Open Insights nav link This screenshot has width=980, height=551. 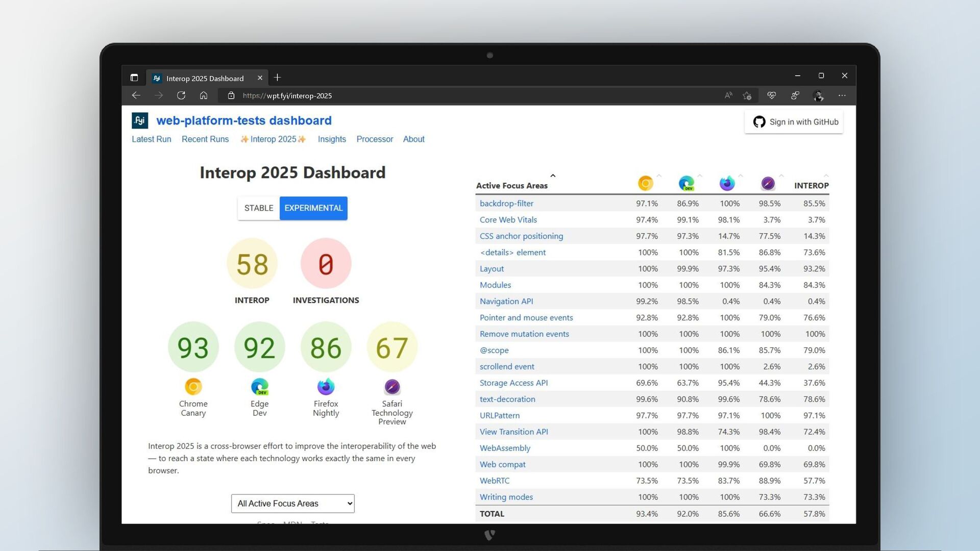pyautogui.click(x=332, y=139)
